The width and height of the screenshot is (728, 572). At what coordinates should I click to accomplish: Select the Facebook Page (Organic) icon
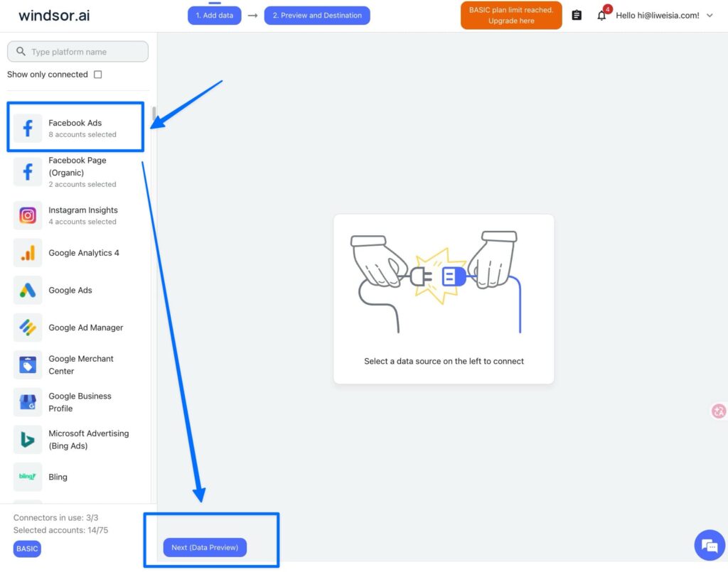click(28, 172)
